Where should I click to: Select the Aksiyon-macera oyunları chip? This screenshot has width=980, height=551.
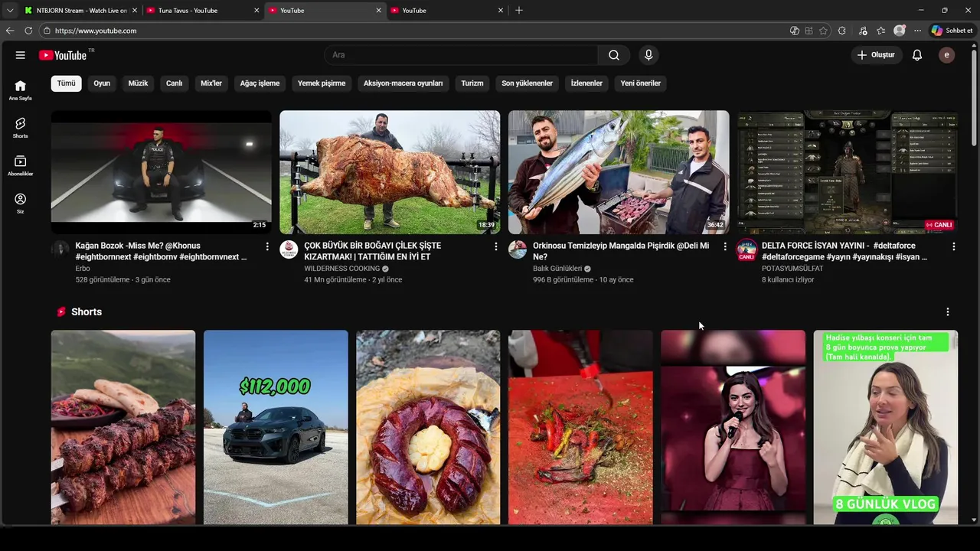click(403, 83)
